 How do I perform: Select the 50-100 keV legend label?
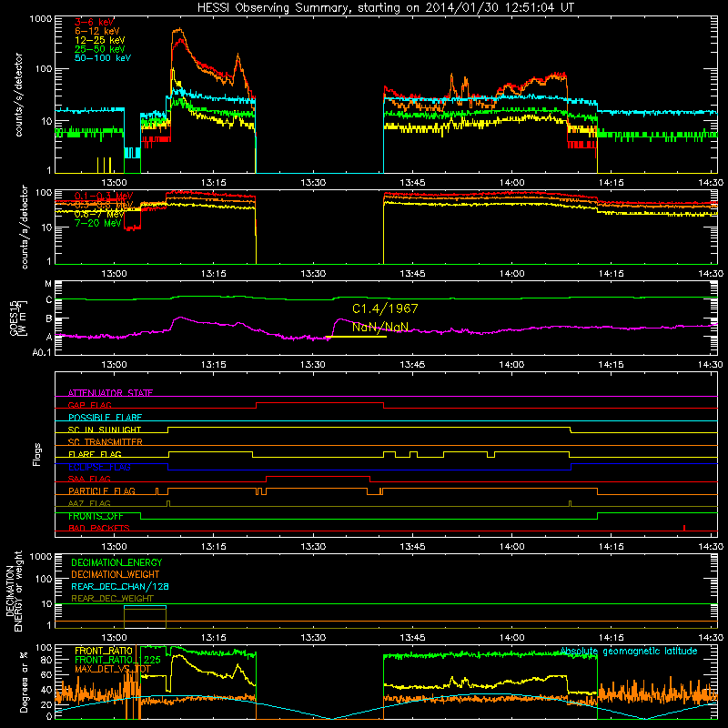click(103, 58)
